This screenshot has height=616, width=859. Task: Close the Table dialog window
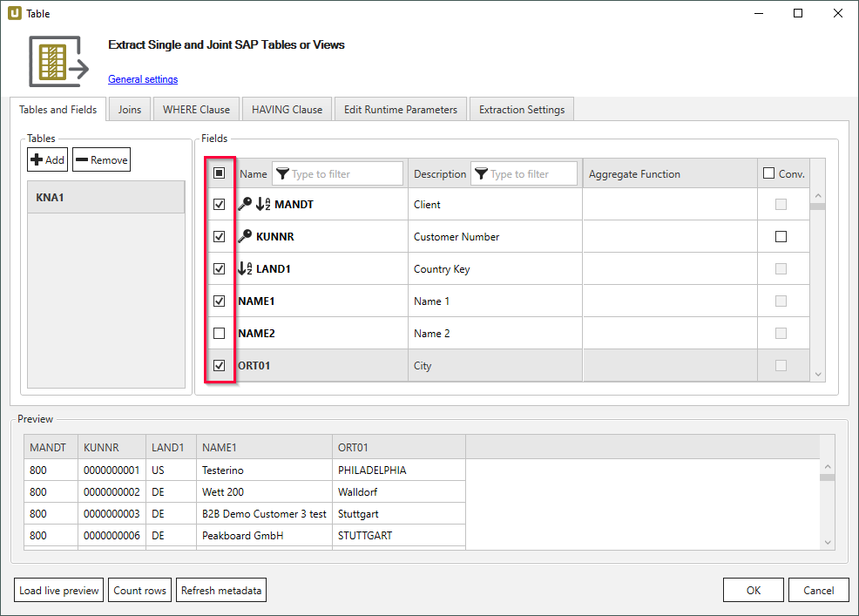click(837, 13)
